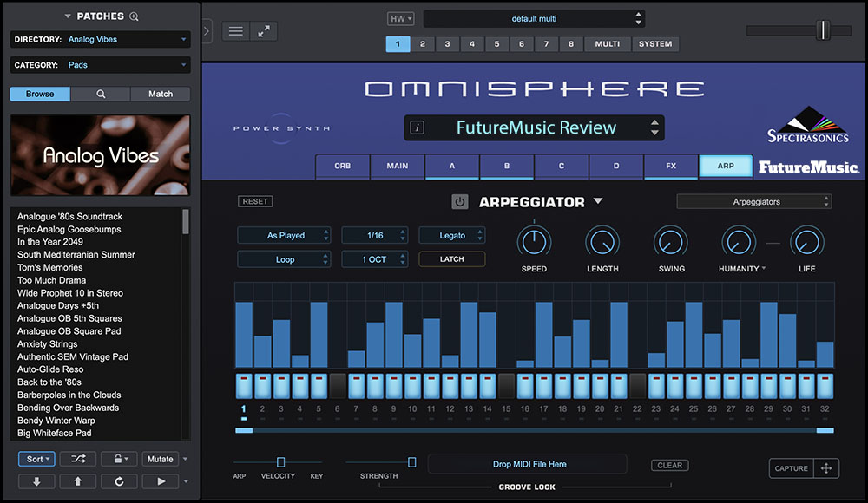
Task: Select previous patch with up arrow
Action: click(x=77, y=481)
